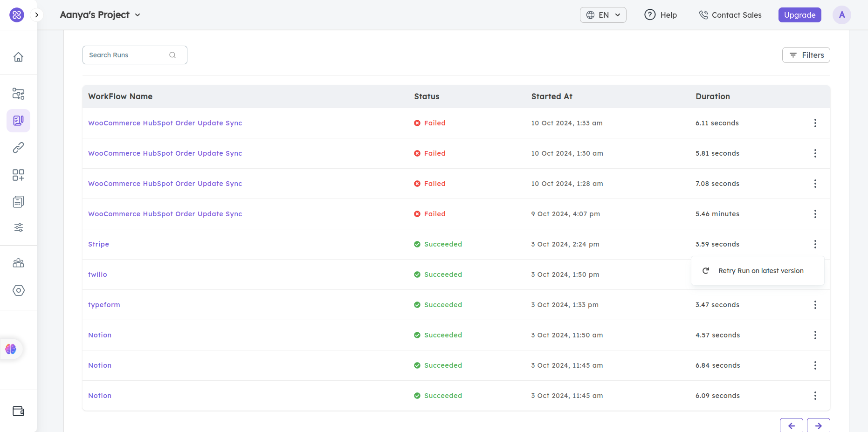Click the search magnifier icon

172,55
